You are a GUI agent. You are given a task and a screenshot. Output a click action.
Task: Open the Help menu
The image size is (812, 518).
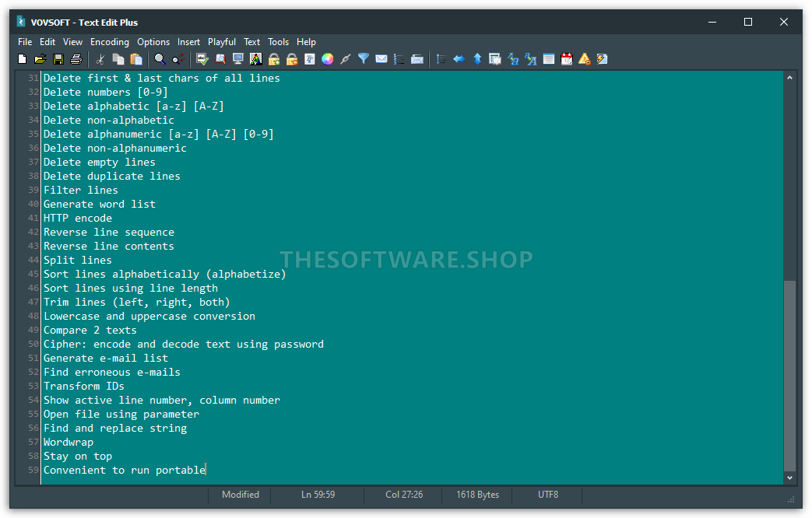tap(306, 42)
